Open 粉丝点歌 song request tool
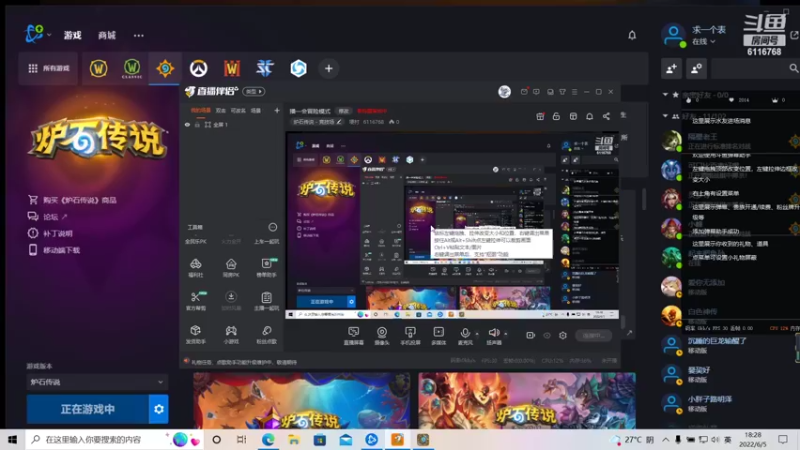This screenshot has width=800, height=450. [x=266, y=334]
